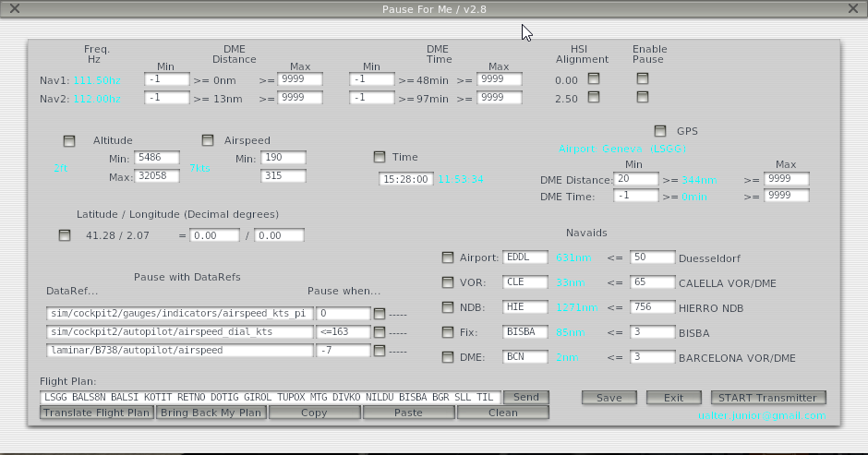
Task: Edit Nav2 DME Distance Max field
Action: pos(300,98)
